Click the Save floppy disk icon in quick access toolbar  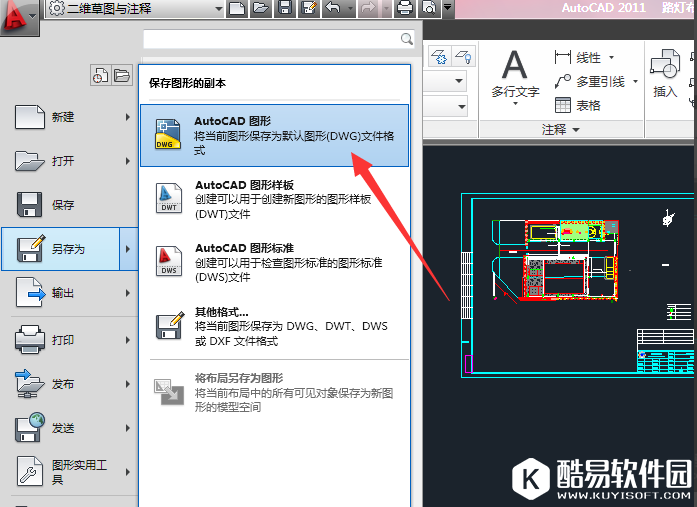tap(285, 9)
